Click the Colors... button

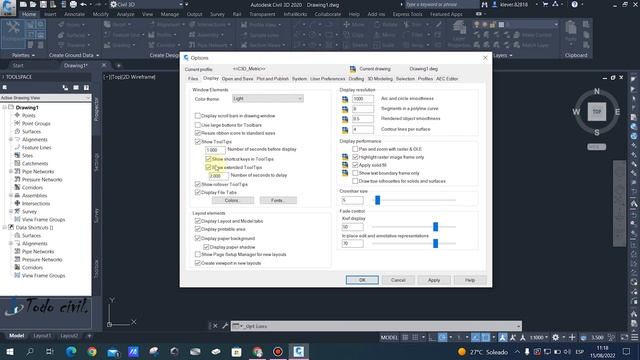click(233, 200)
